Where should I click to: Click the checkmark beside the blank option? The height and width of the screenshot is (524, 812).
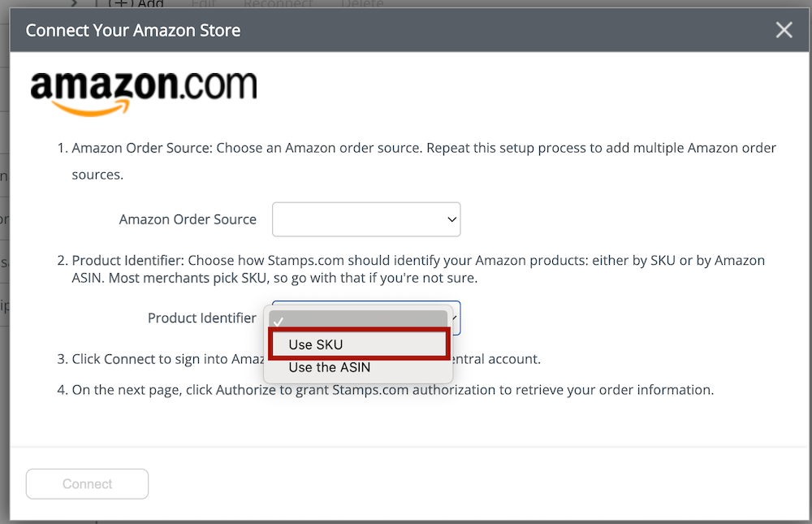point(279,321)
